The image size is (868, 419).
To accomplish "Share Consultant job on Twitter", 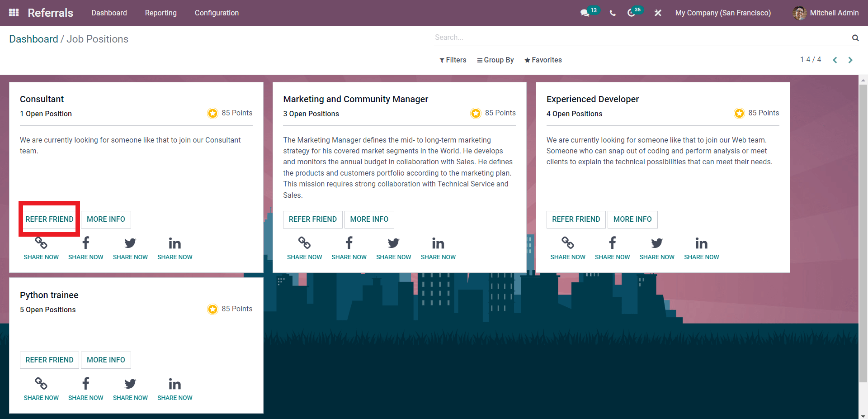I will tap(130, 243).
